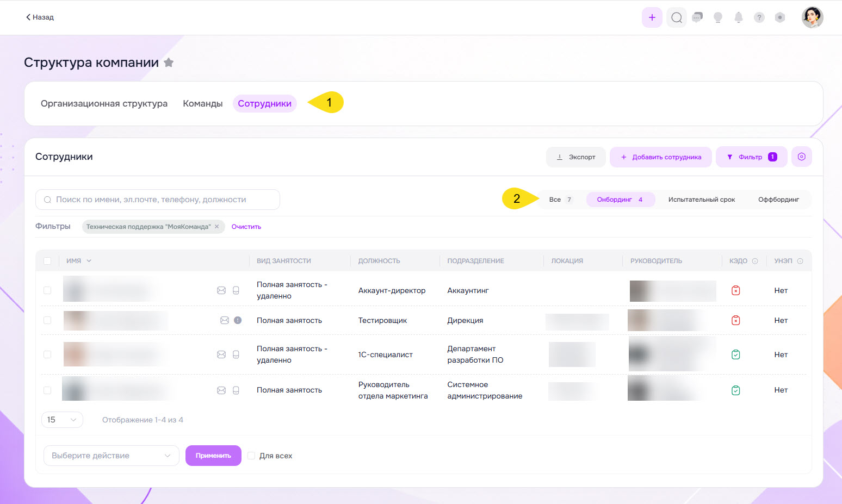This screenshot has width=842, height=504.
Task: Click the ЛОКАЦИЯ column header
Action: tap(567, 261)
